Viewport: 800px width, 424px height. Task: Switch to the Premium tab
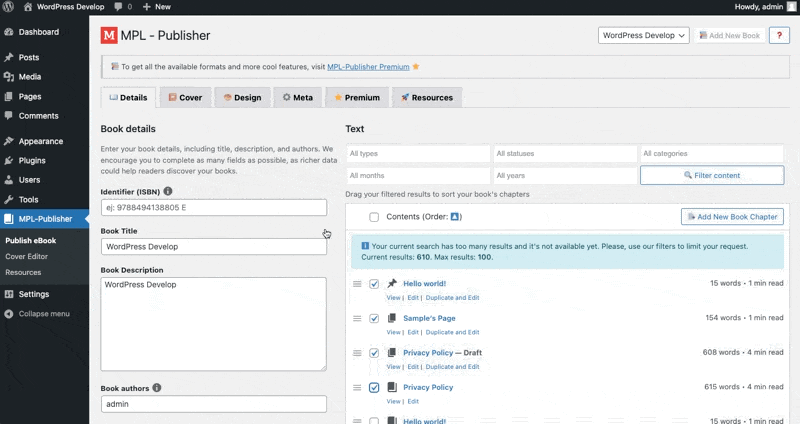tap(357, 97)
